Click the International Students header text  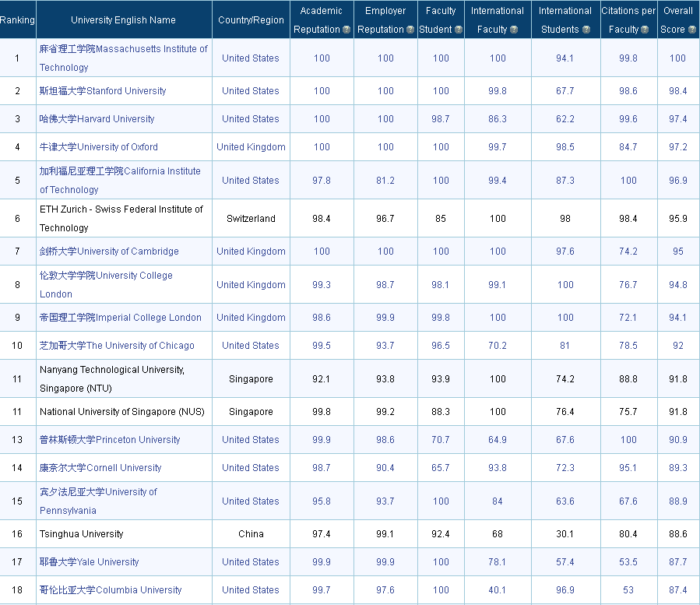[565, 20]
